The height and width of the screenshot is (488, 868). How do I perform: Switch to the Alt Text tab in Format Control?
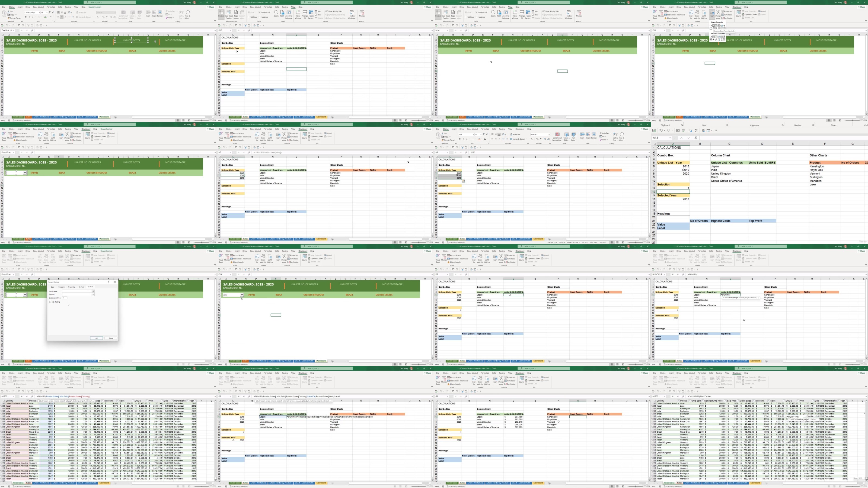point(81,287)
